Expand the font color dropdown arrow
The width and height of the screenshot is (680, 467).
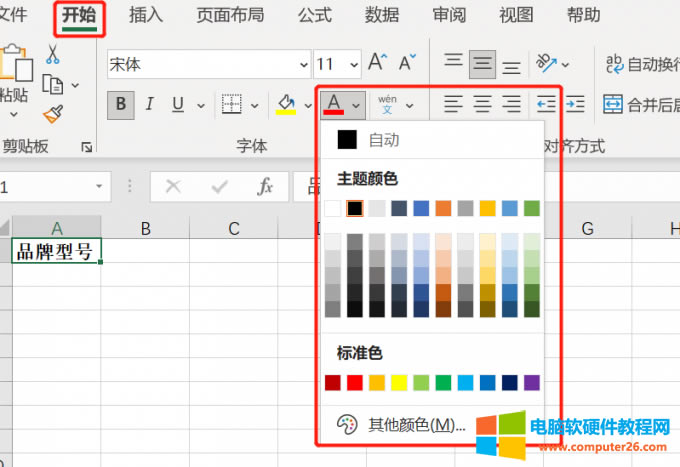click(356, 104)
